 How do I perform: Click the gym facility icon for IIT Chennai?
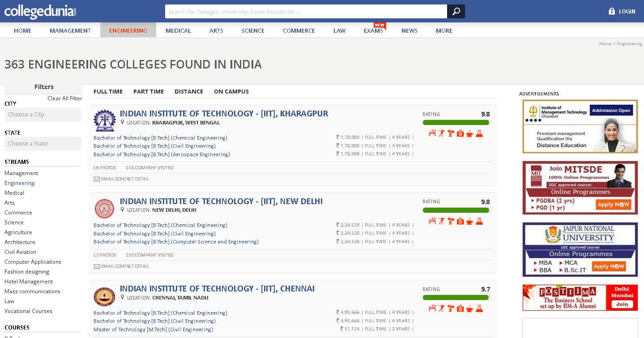click(x=451, y=308)
